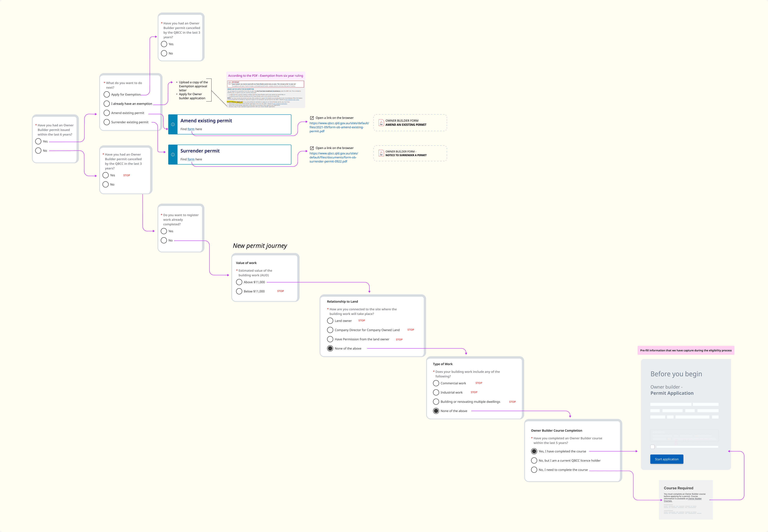Click external link icon above surrender-permit URL

click(x=312, y=148)
